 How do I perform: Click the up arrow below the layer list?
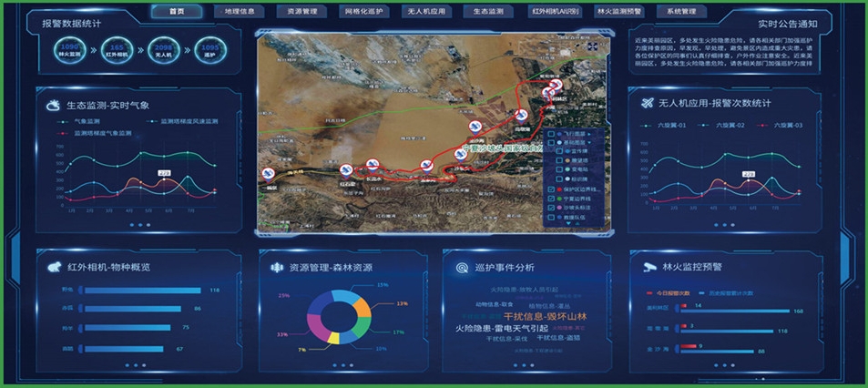point(576,223)
